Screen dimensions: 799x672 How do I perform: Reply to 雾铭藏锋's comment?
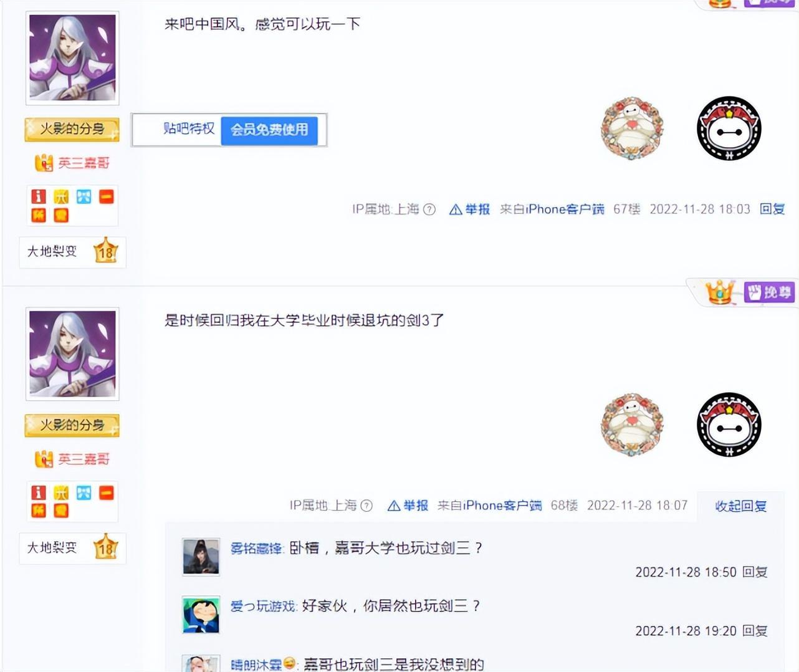755,572
